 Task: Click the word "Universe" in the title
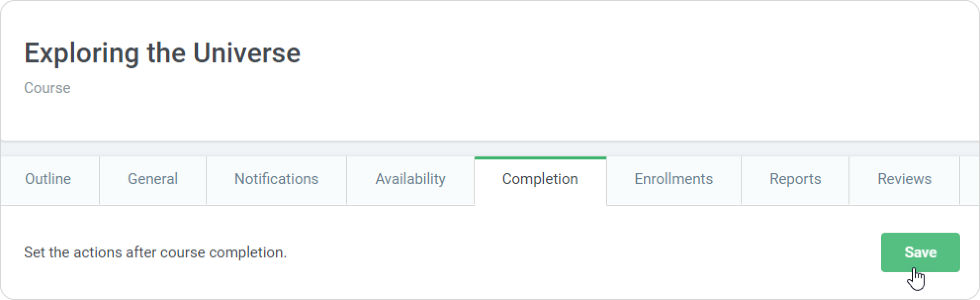pos(246,53)
